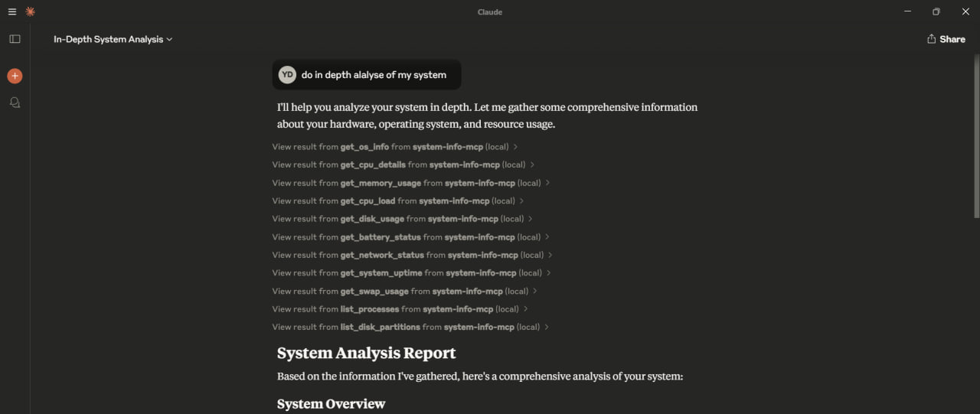This screenshot has width=980, height=414.
Task: Click the YD user avatar
Action: point(287,74)
